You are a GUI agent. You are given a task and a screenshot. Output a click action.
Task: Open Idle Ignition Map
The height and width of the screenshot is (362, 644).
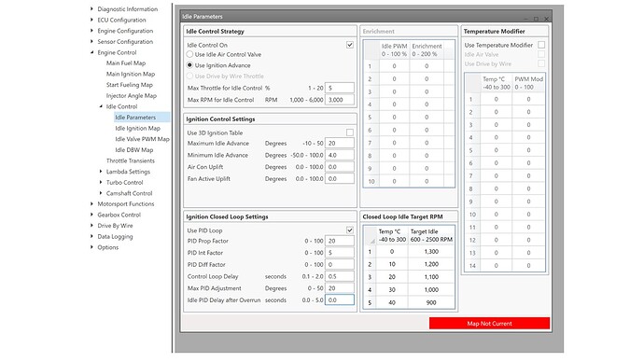point(137,128)
